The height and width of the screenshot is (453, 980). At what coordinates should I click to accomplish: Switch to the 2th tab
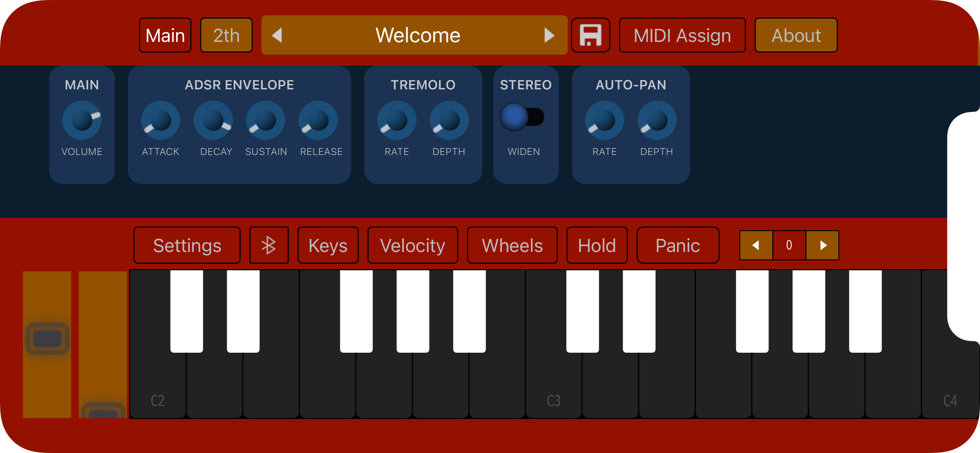tap(226, 35)
